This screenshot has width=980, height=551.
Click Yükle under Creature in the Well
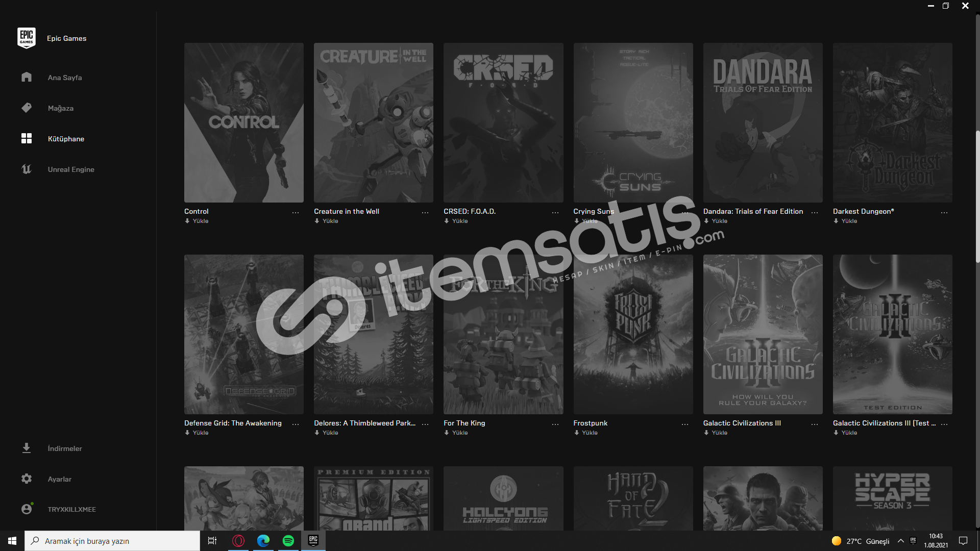coord(326,221)
